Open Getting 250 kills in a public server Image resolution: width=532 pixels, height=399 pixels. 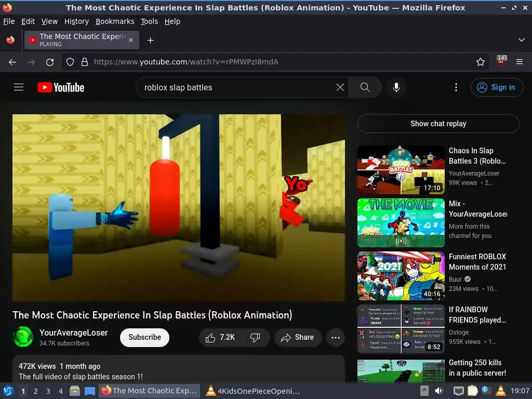tap(477, 367)
